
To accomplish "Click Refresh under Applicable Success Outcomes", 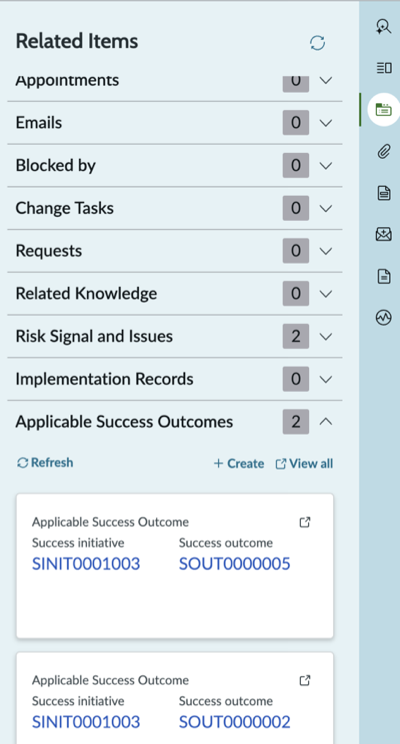I will (x=45, y=463).
